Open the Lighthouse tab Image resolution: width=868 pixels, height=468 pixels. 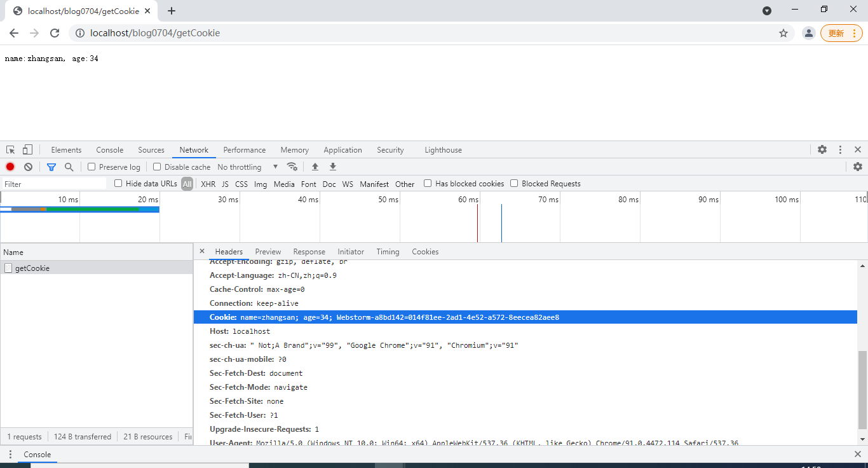pyautogui.click(x=443, y=150)
